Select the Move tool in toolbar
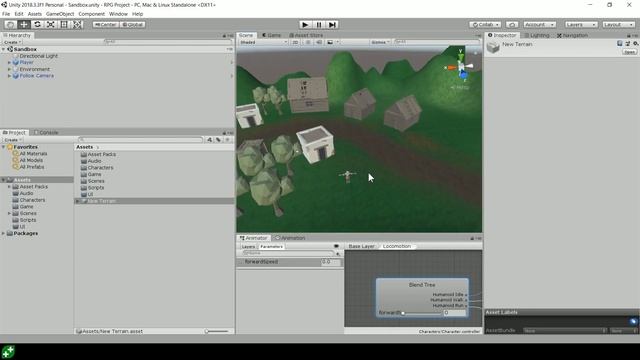 pyautogui.click(x=24, y=24)
